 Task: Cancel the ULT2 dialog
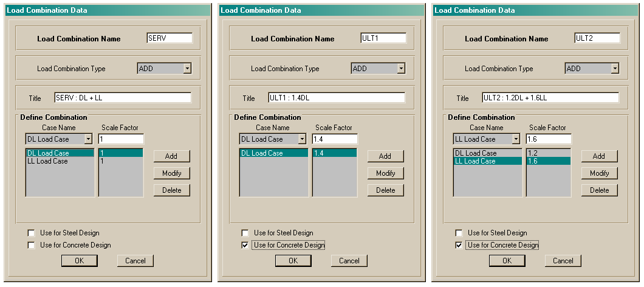tap(563, 261)
